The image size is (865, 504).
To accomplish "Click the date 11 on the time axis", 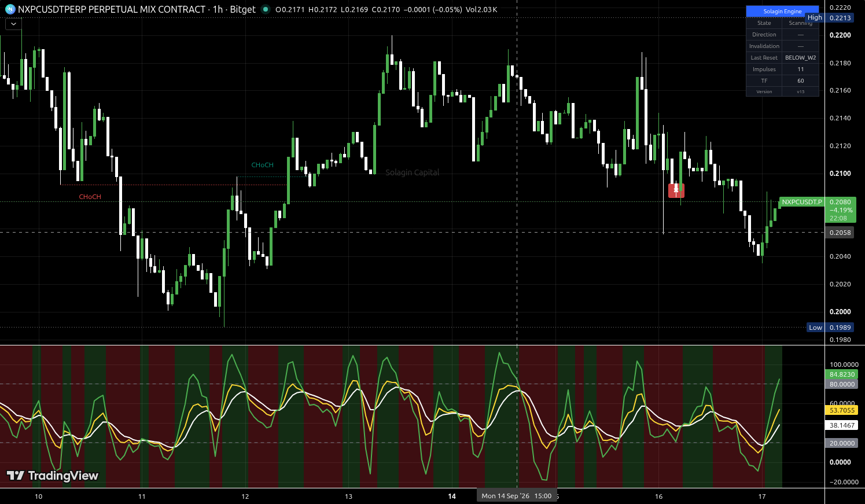I will click(142, 496).
